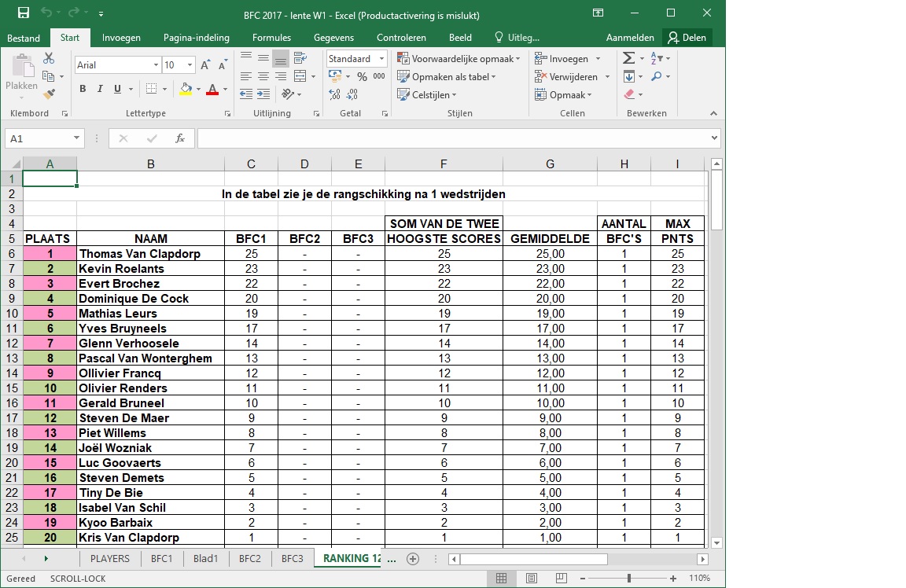The height and width of the screenshot is (588, 906).
Task: Click the increase font size icon
Action: point(205,65)
